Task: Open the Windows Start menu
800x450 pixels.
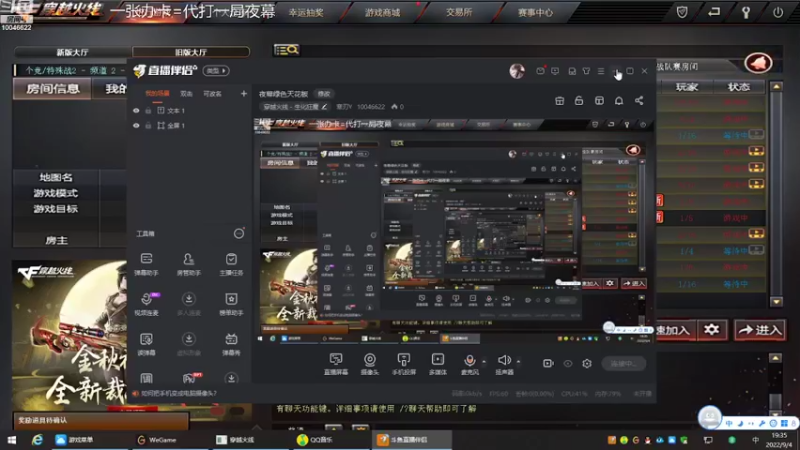Action: (12, 440)
